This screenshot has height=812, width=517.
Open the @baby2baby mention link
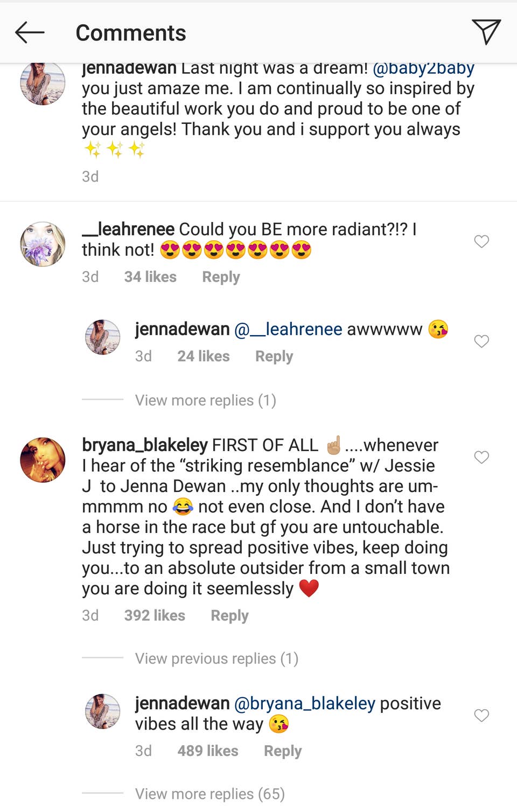coord(424,67)
